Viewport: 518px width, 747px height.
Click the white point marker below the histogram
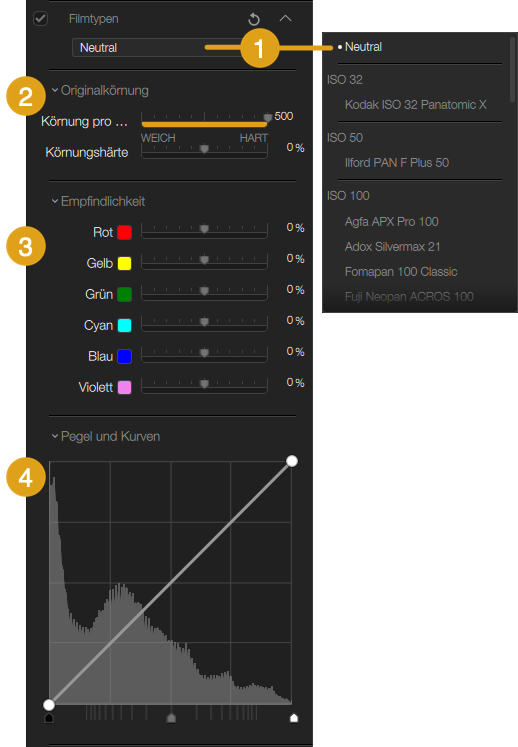point(294,718)
